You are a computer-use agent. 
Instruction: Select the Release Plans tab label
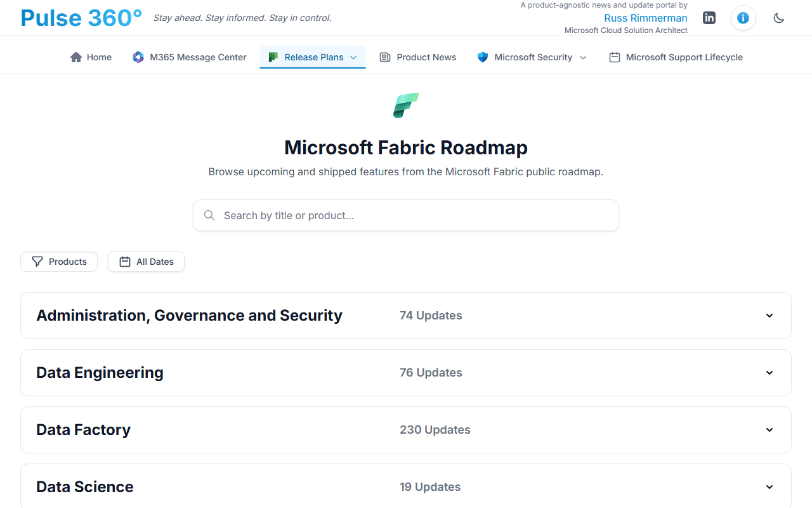point(314,57)
